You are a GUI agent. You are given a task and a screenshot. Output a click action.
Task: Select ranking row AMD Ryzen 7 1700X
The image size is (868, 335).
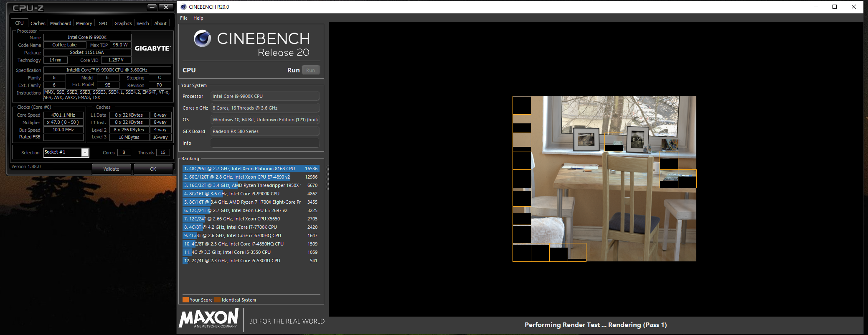pos(251,202)
